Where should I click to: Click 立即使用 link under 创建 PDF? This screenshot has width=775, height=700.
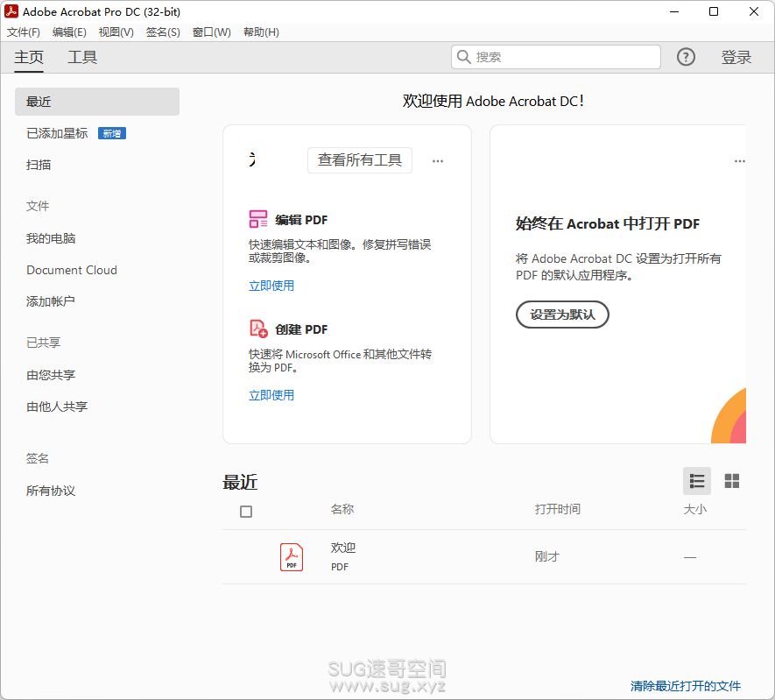271,395
